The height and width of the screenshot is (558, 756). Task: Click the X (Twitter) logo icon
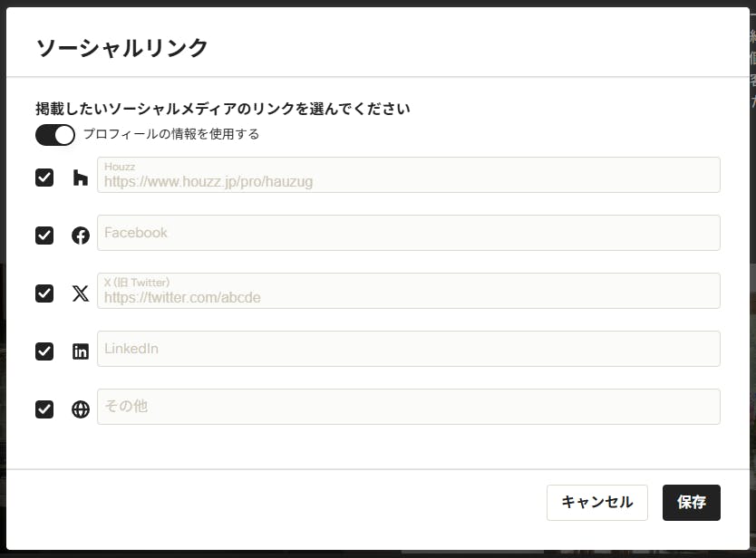[81, 293]
